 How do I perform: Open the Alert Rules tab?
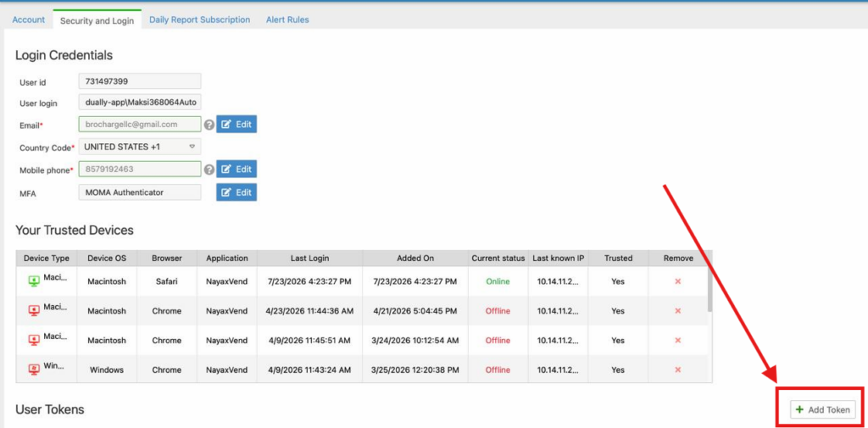pyautogui.click(x=287, y=19)
